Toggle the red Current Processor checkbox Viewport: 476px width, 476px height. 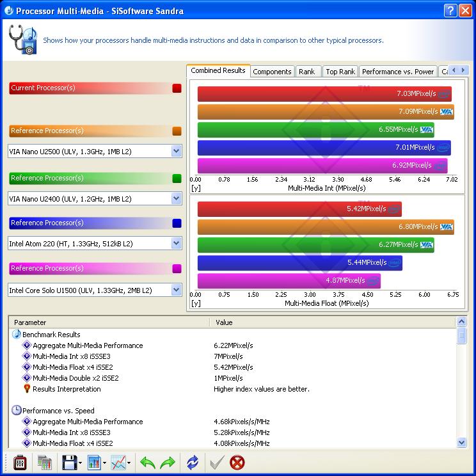pos(177,88)
